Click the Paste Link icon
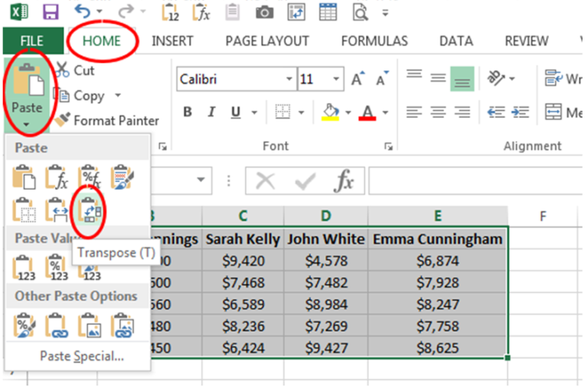 pyautogui.click(x=57, y=325)
